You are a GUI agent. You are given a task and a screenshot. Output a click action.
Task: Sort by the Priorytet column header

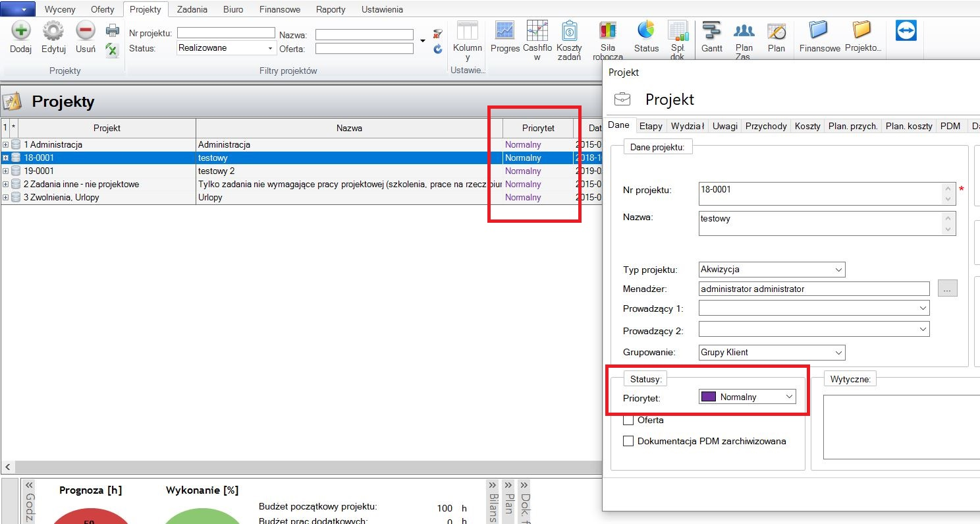click(x=538, y=128)
